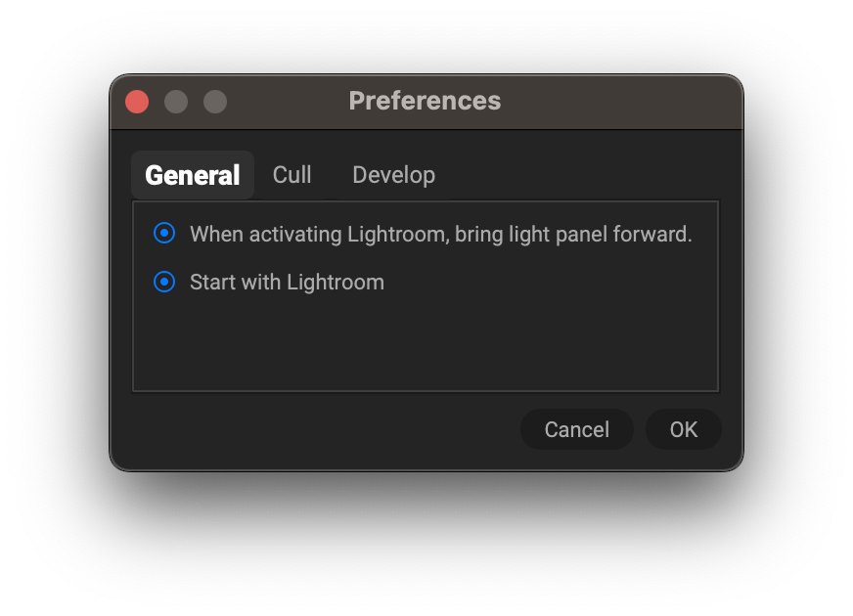Click the zoom button in title bar

[x=215, y=102]
